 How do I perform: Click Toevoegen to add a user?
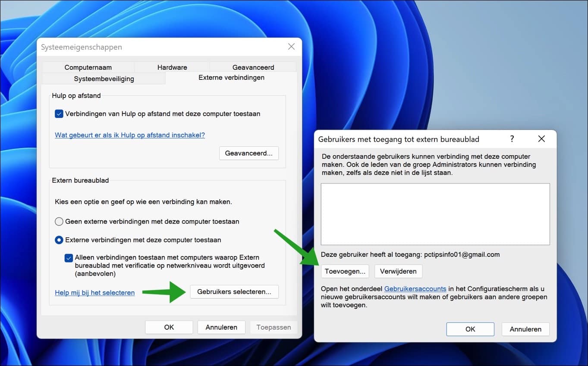[345, 271]
